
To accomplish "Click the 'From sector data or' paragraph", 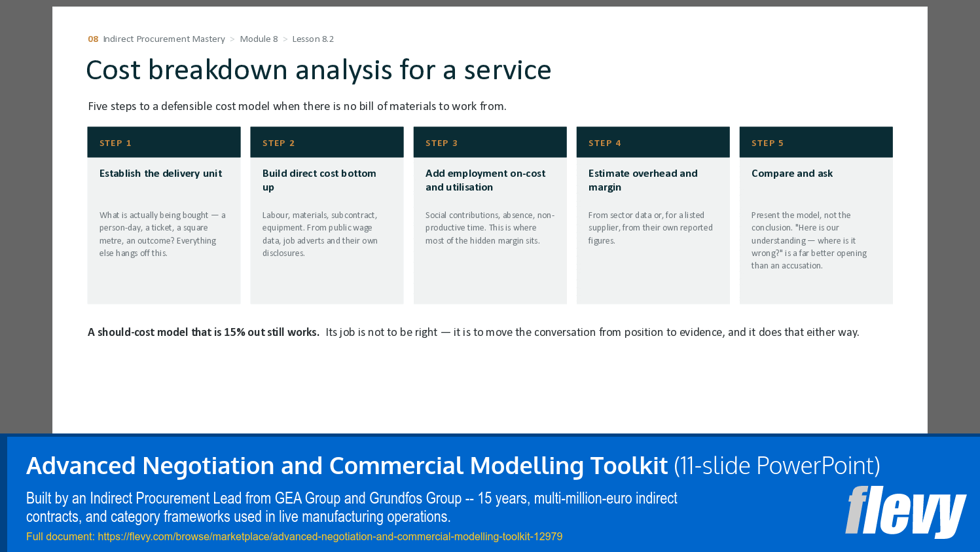I will tap(650, 228).
